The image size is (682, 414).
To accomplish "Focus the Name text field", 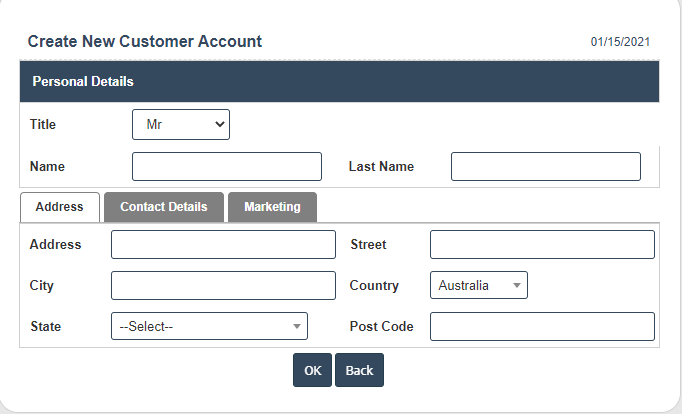I will click(x=227, y=166).
